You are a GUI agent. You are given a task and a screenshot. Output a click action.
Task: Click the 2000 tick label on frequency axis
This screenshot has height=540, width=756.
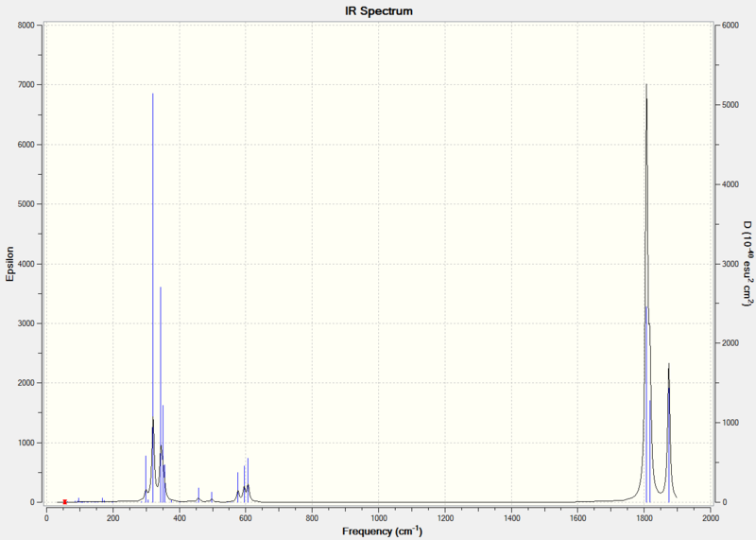click(x=711, y=518)
